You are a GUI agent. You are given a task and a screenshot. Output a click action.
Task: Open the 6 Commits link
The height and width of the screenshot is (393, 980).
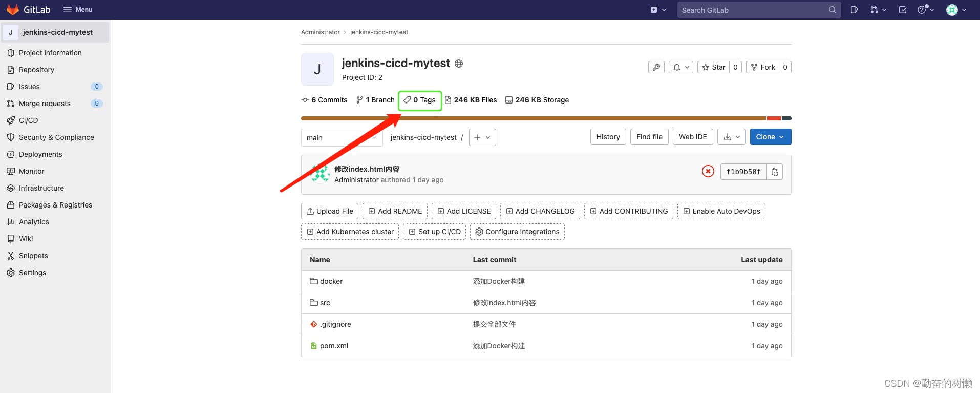325,100
